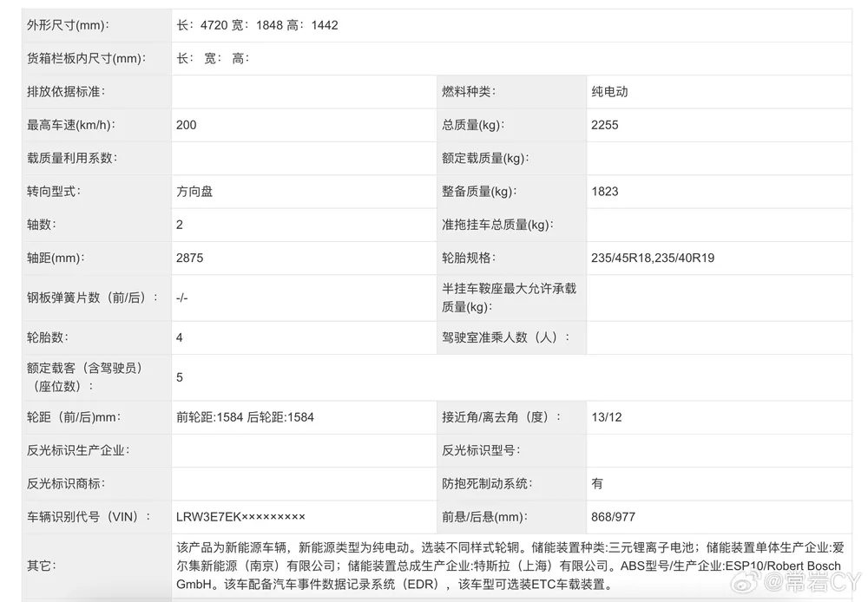Viewport: 868px width, 602px height.
Task: Select the 总质量(kg) label
Action: (473, 125)
